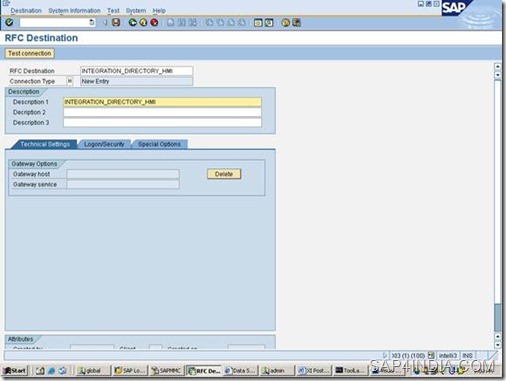Click the yellow Exit icon
Viewport: 506px width, 381px height.
pyautogui.click(x=143, y=22)
